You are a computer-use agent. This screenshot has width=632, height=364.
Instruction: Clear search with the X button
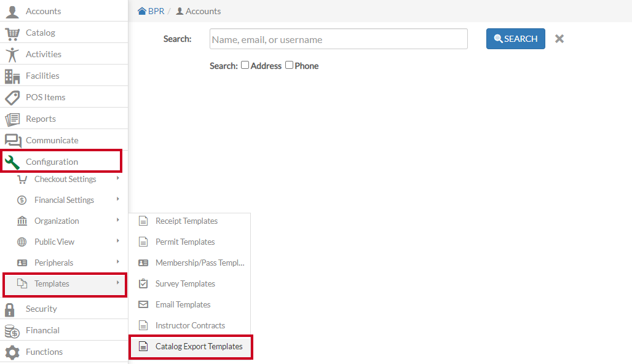559,39
